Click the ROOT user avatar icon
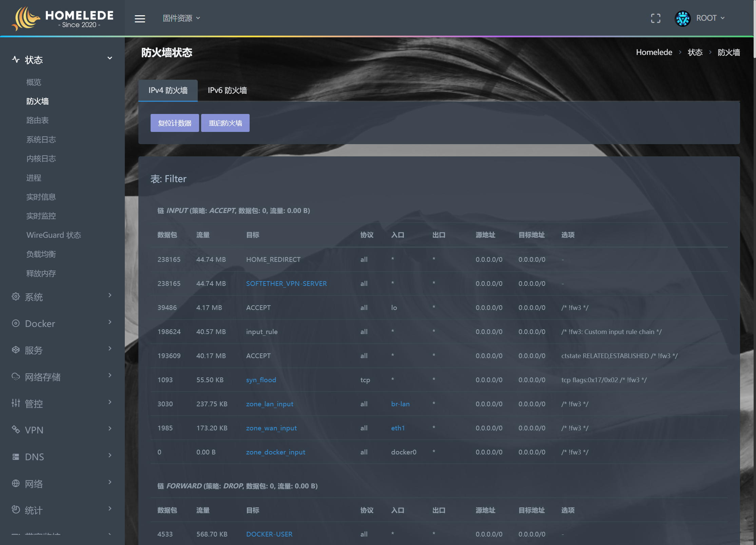The image size is (756, 545). [682, 18]
